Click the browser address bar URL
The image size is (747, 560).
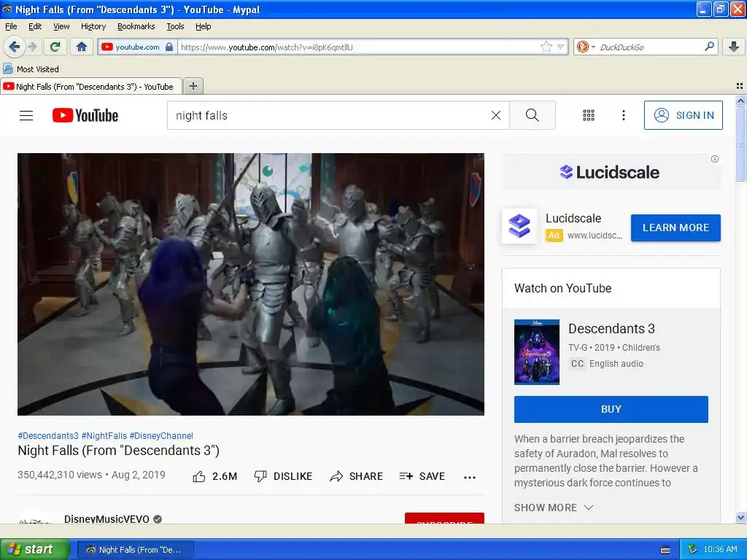357,47
